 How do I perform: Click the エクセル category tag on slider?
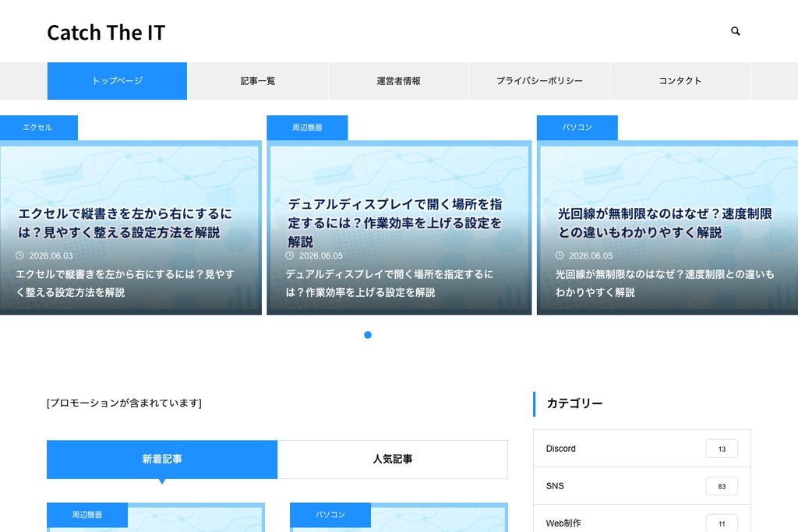pyautogui.click(x=37, y=128)
